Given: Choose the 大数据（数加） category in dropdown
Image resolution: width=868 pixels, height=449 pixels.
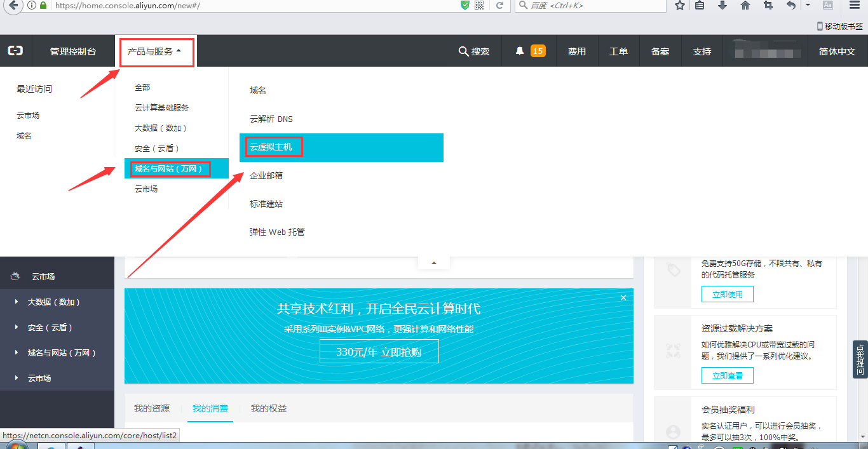Looking at the screenshot, I should pos(161,128).
